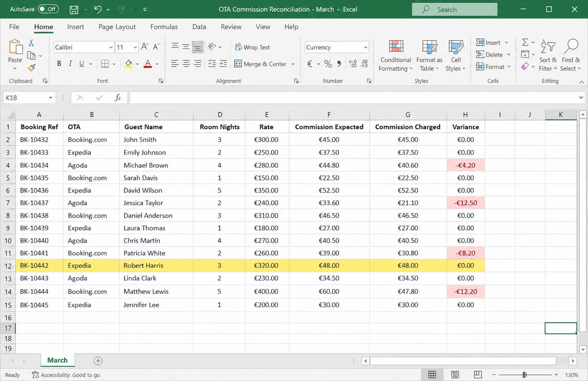Switch to the Formulas tab
The height and width of the screenshot is (381, 588).
click(164, 27)
